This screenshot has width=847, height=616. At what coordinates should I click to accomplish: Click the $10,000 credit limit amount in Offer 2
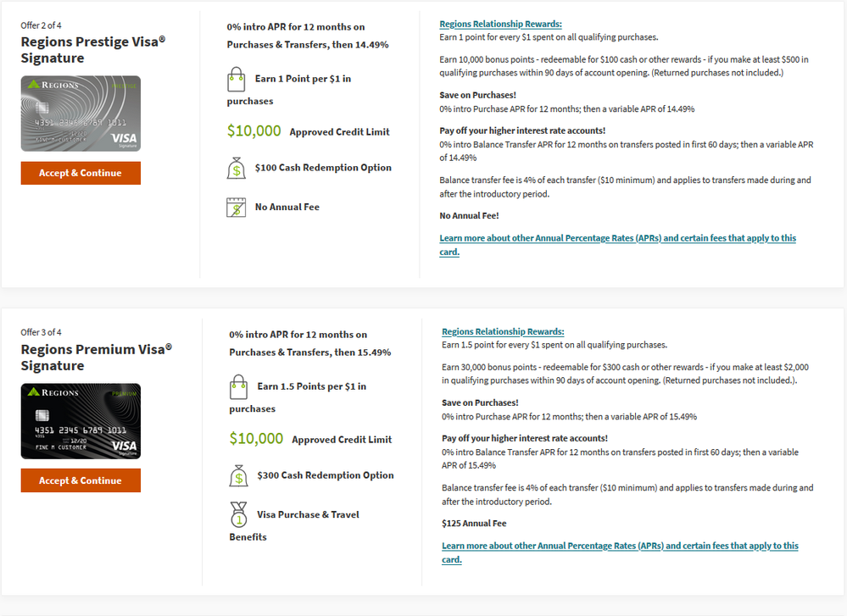pyautogui.click(x=254, y=131)
